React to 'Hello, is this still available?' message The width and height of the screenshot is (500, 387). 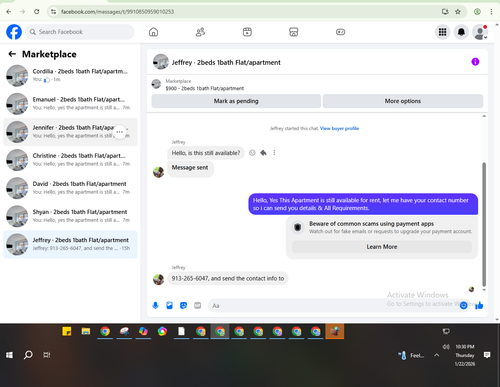point(252,153)
